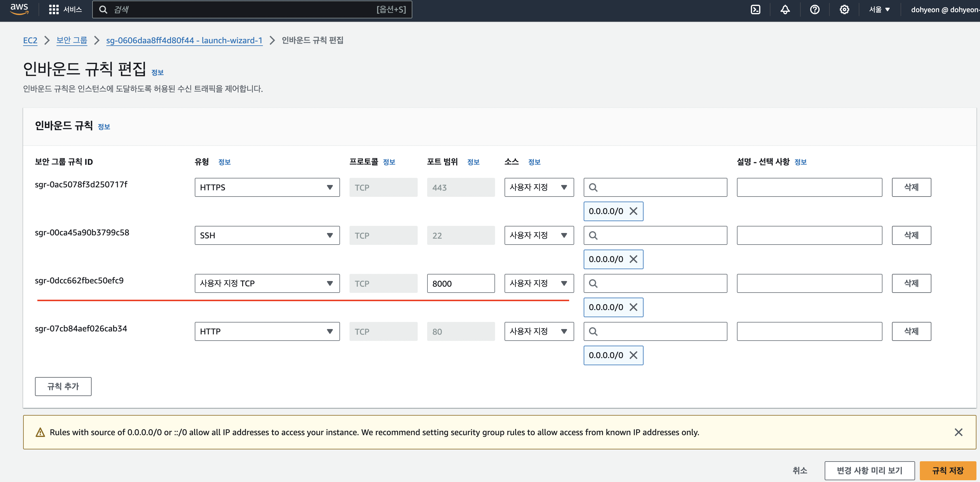
Task: Click the AWS logo home icon
Action: point(19,9)
